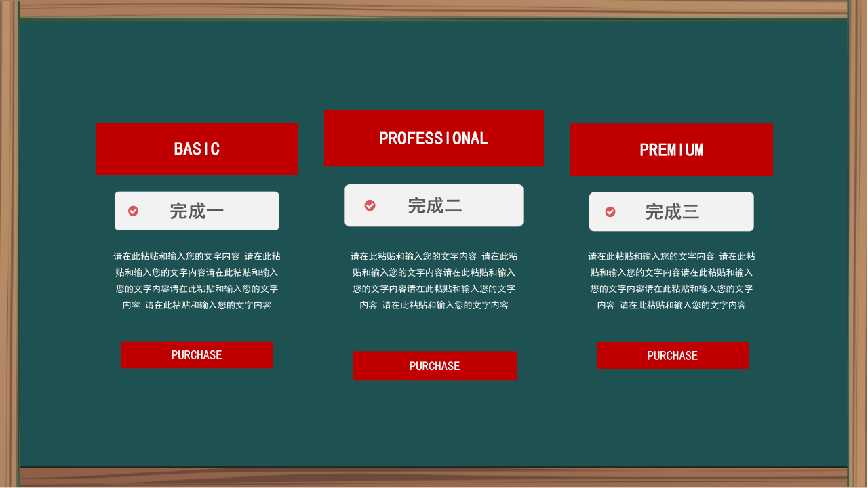
Task: Toggle the completion check in 完成一 box
Action: click(x=133, y=211)
